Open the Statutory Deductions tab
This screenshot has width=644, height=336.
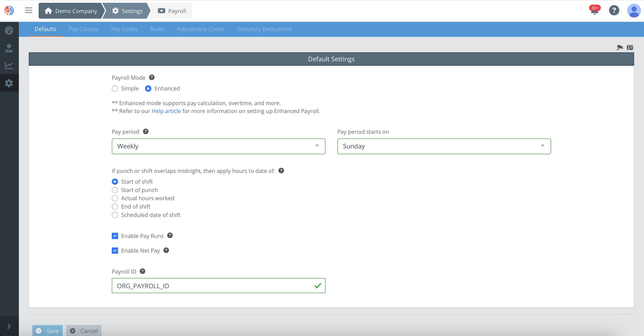[264, 29]
